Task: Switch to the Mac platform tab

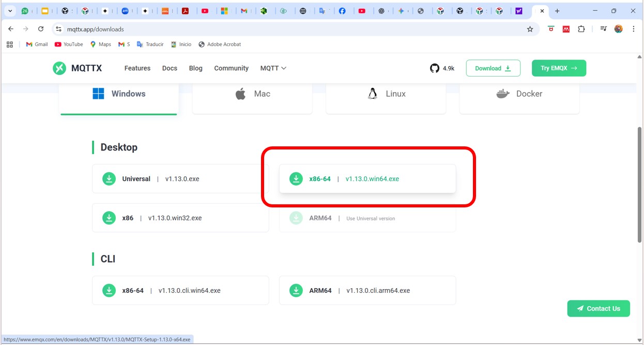Action: pyautogui.click(x=252, y=94)
